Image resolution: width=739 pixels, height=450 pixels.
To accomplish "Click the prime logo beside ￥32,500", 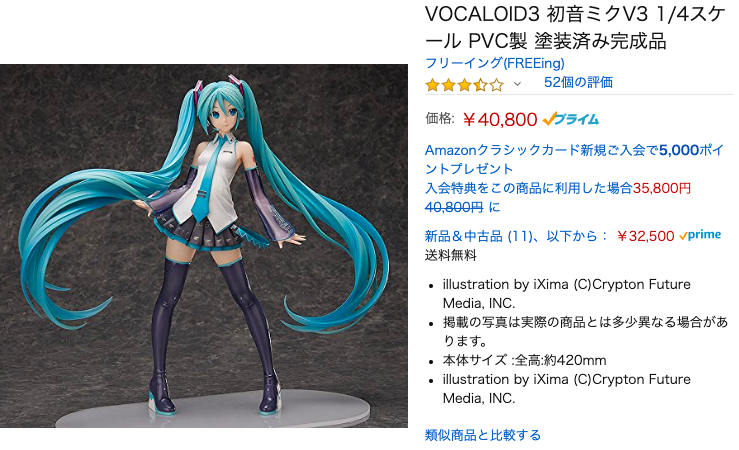I will click(x=700, y=235).
